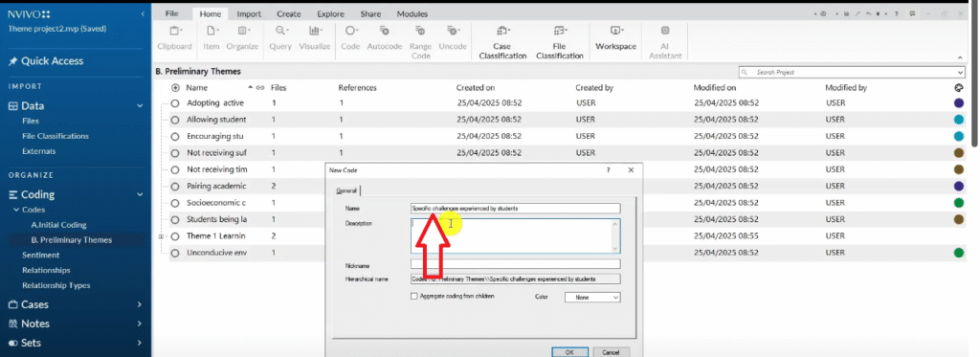Select General tab in New Code dialog
Image resolution: width=980 pixels, height=357 pixels.
pos(346,190)
